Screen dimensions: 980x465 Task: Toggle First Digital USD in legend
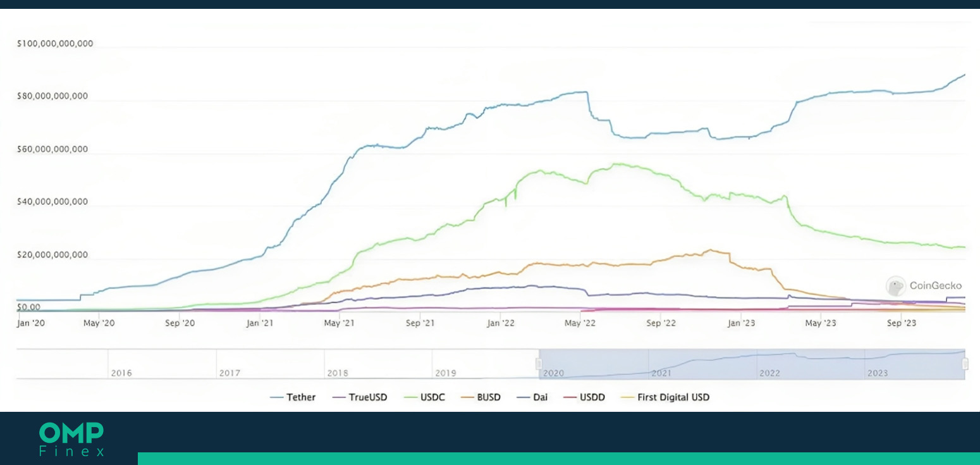point(665,397)
